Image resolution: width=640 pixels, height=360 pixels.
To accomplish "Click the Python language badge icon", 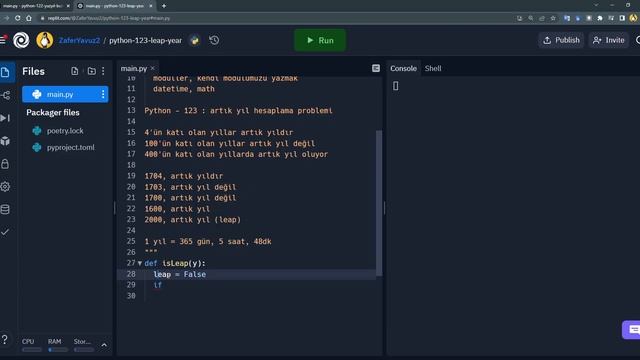I will (x=195, y=40).
